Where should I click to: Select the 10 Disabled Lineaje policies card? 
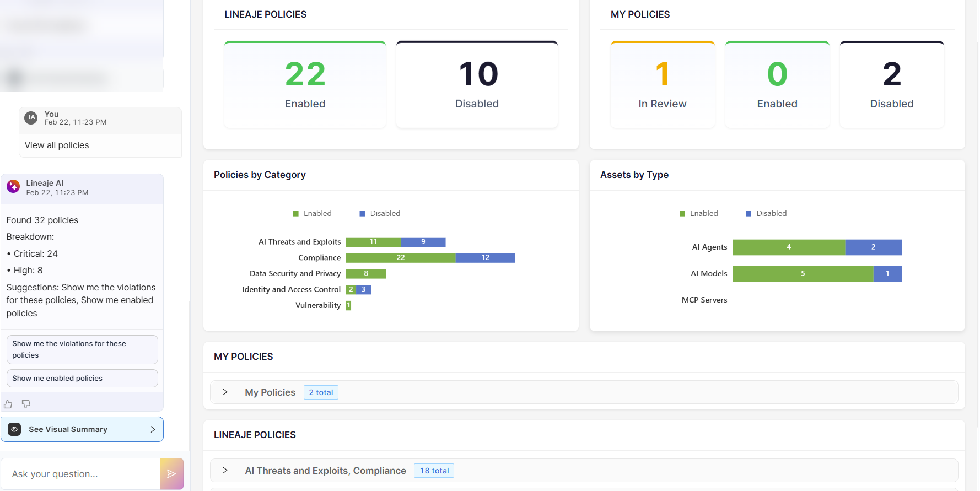tap(477, 85)
